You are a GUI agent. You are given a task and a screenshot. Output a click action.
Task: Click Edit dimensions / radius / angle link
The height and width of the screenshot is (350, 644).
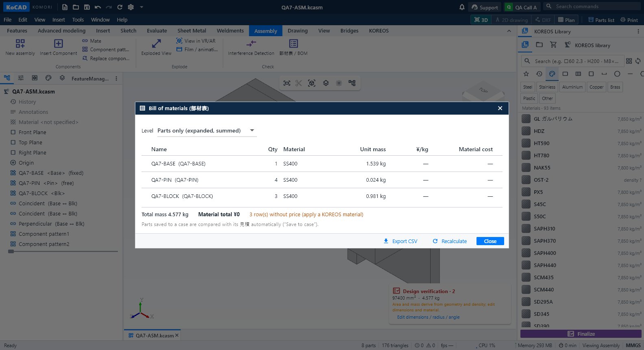pyautogui.click(x=429, y=317)
